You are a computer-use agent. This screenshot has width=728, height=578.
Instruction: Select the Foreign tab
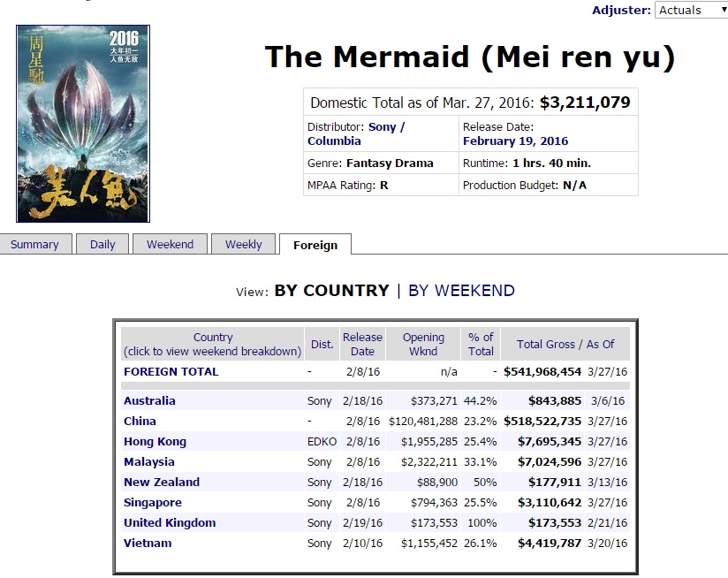click(x=315, y=245)
